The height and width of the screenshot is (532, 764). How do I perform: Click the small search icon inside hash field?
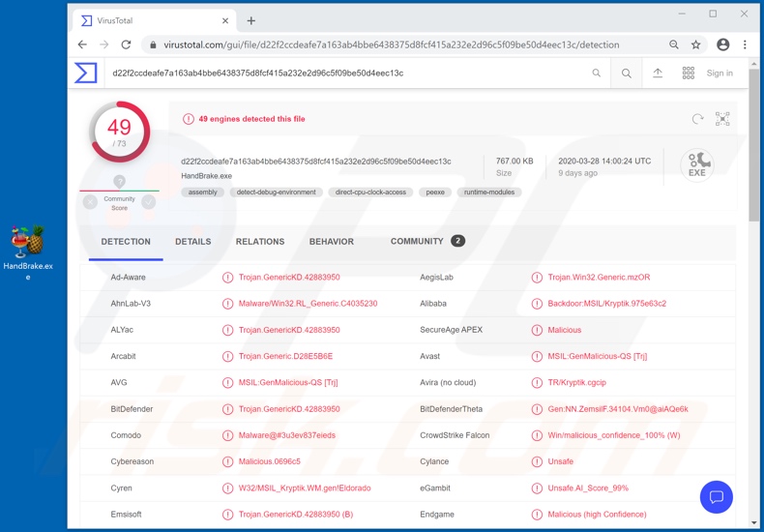[x=597, y=74]
